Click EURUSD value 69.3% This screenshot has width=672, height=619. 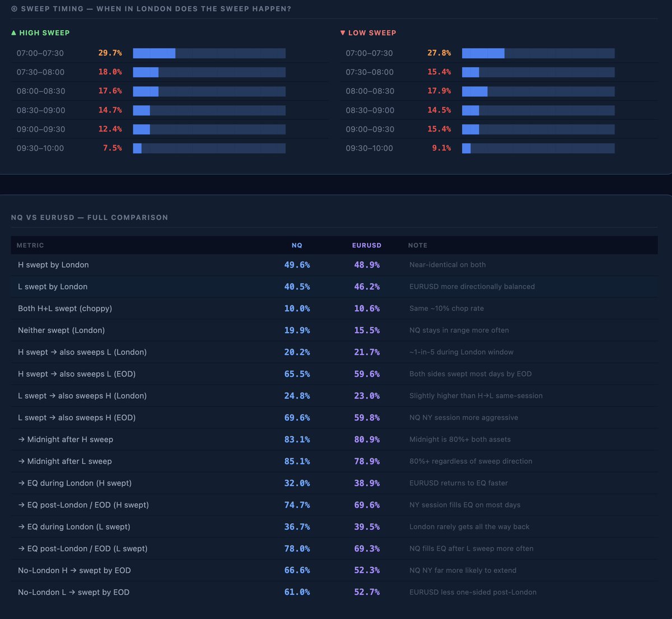(x=367, y=549)
